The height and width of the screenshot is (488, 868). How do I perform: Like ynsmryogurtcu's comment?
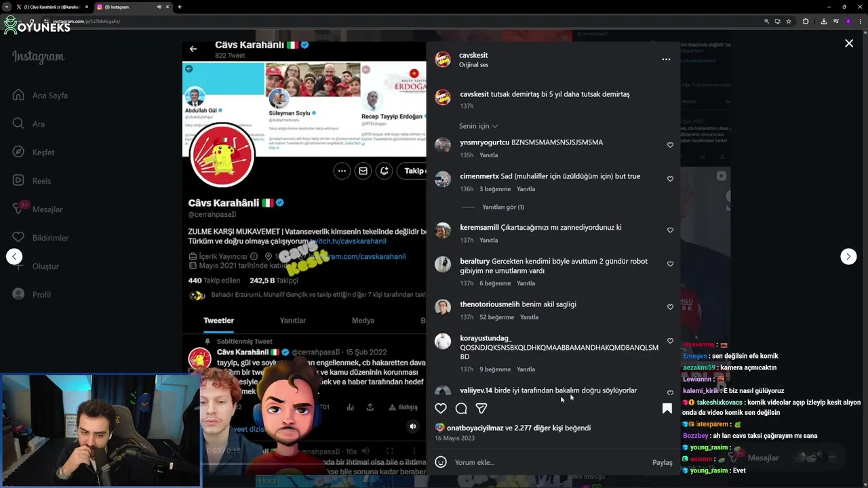(670, 145)
